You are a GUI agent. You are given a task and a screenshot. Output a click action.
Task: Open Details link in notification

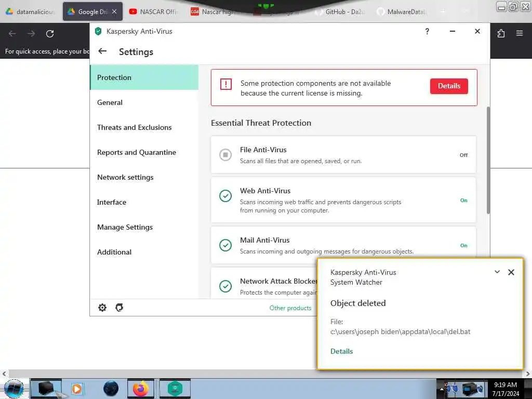(x=341, y=351)
